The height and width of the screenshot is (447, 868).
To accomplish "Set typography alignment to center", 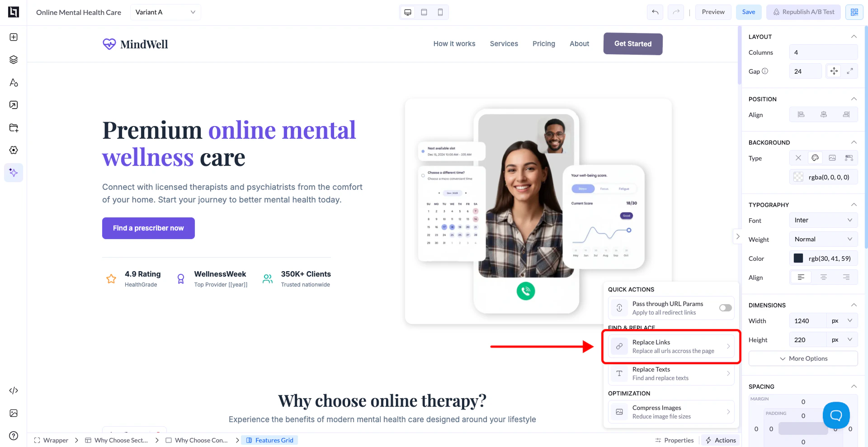I will 824,277.
